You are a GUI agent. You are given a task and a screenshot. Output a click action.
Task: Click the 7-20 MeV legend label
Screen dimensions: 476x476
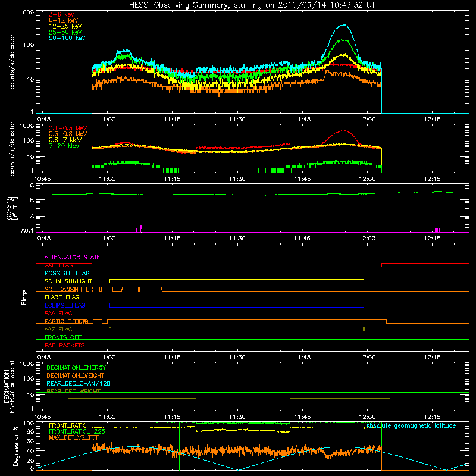pos(64,146)
